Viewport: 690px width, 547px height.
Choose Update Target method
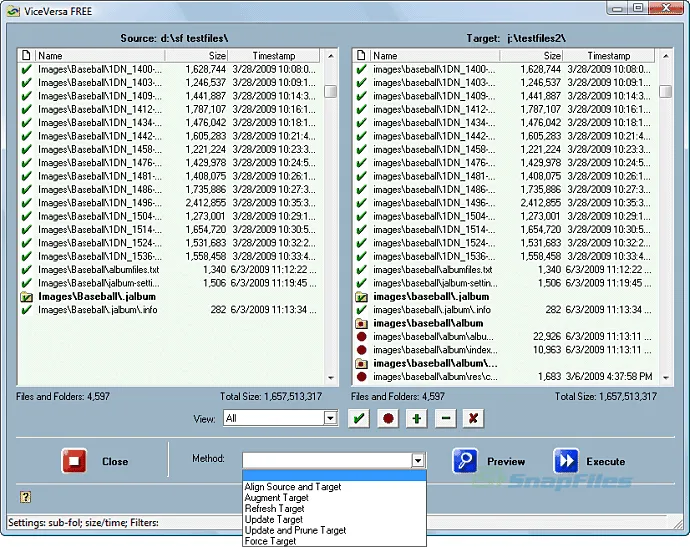pos(274,519)
